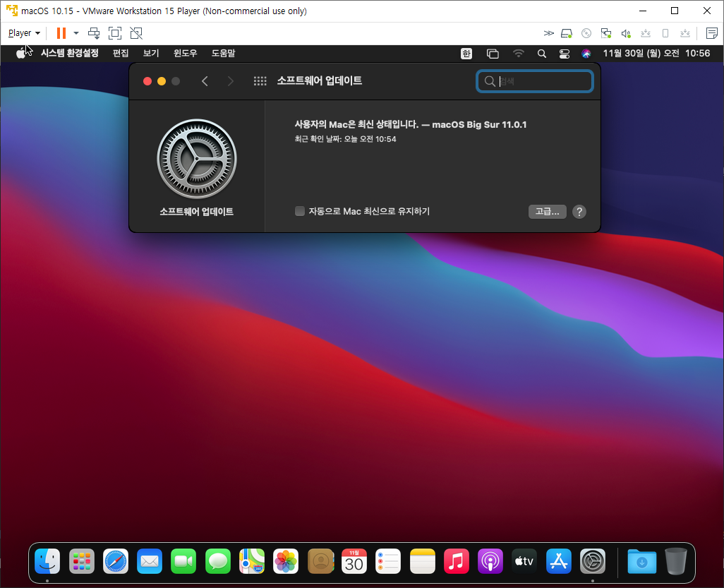The width and height of the screenshot is (724, 588).
Task: Open the 시스템 환경설정 menu
Action: 70,53
